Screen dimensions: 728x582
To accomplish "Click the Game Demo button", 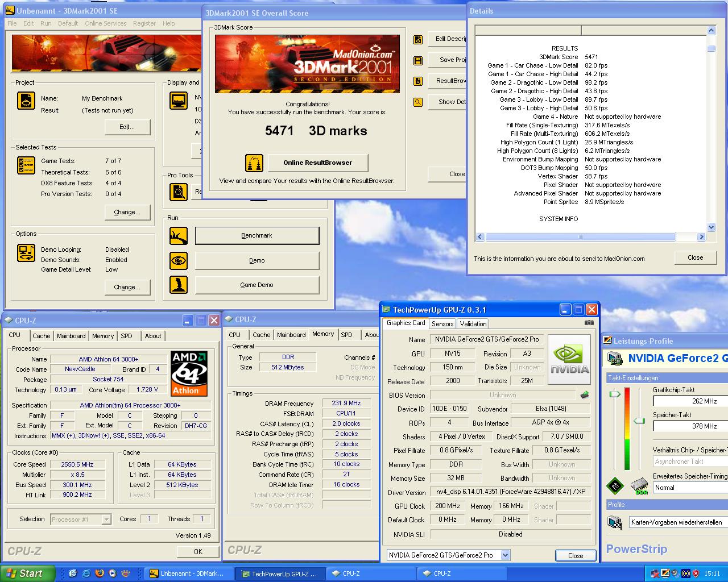I will [257, 285].
